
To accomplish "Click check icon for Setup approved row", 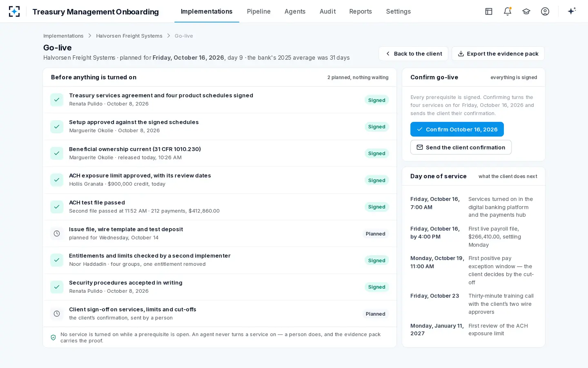I will coord(57,126).
